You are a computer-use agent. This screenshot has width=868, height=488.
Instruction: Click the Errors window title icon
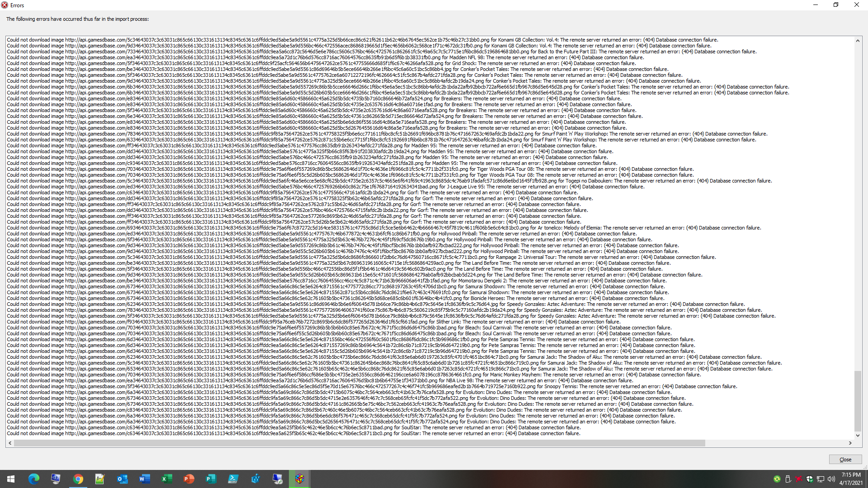(x=5, y=5)
